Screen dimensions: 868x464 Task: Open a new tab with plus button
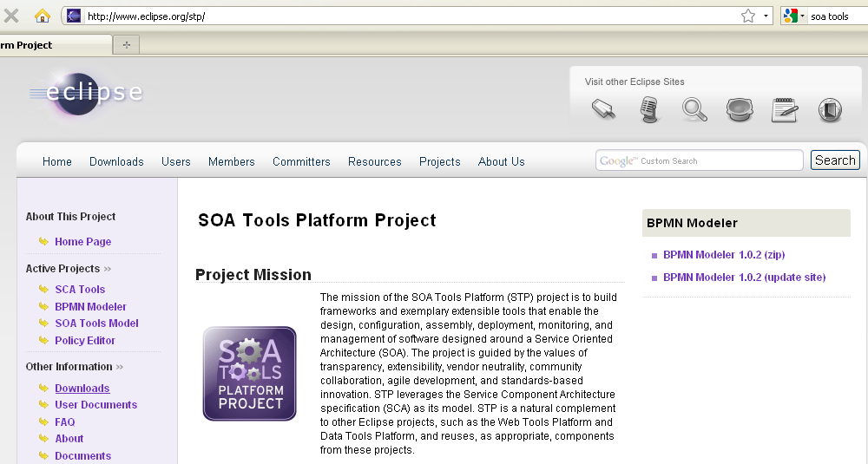click(x=127, y=45)
